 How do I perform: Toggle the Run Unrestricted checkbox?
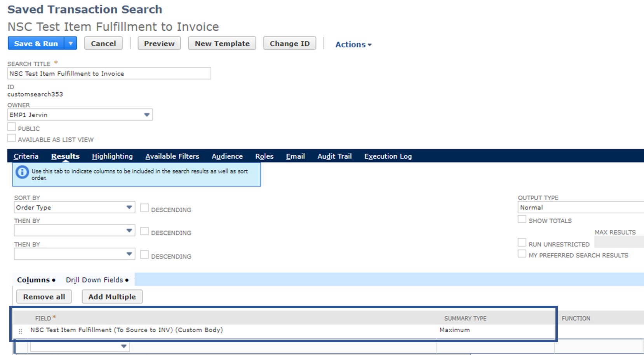pos(522,242)
